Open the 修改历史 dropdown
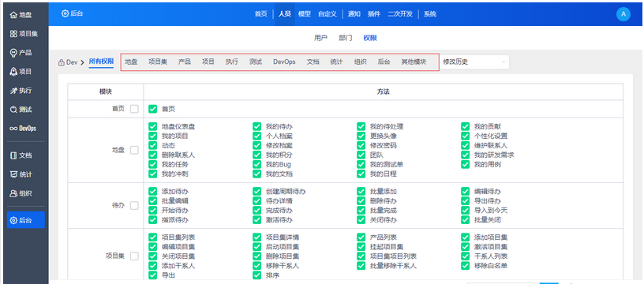 474,62
